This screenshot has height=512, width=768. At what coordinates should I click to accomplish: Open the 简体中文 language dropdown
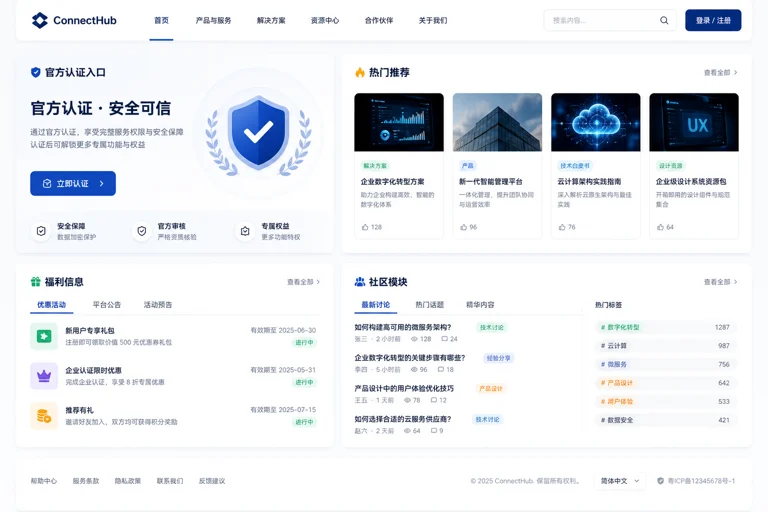click(x=620, y=481)
